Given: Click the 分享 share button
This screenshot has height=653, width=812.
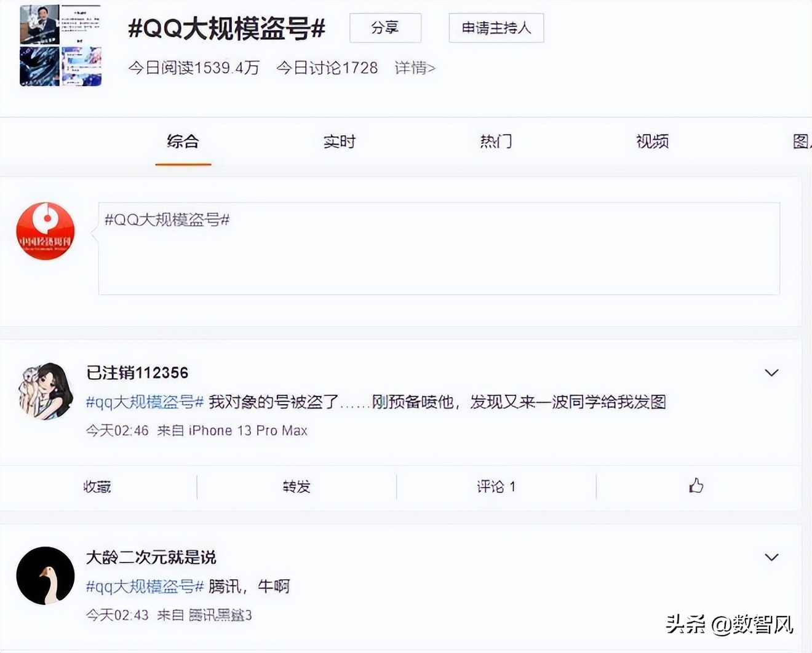Looking at the screenshot, I should [385, 28].
